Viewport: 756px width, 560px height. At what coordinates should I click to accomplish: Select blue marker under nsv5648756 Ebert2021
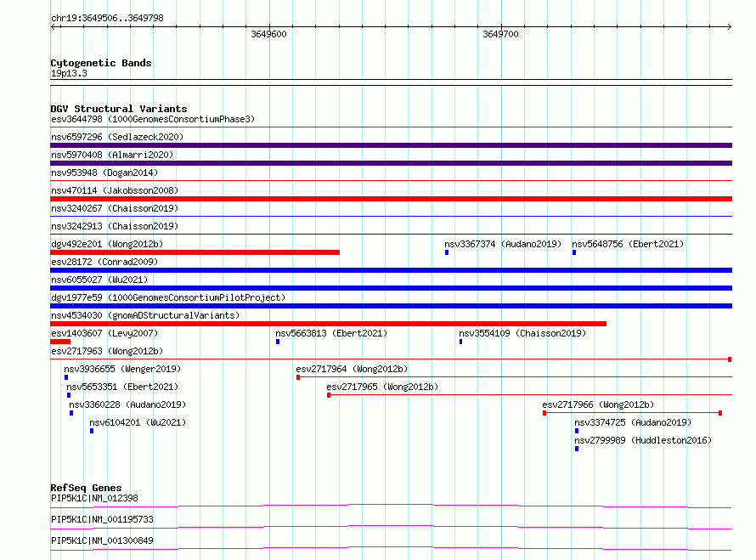click(574, 252)
